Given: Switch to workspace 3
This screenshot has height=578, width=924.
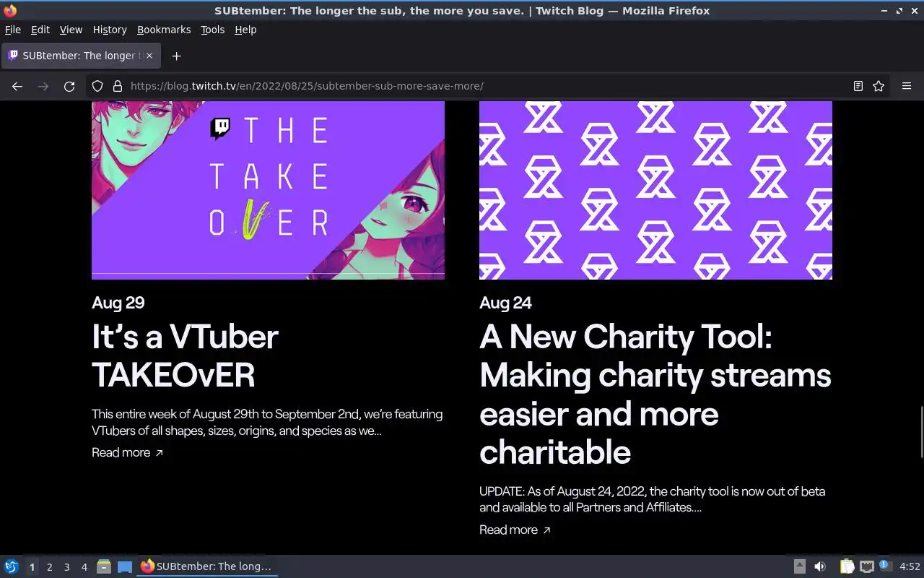Looking at the screenshot, I should 67,567.
